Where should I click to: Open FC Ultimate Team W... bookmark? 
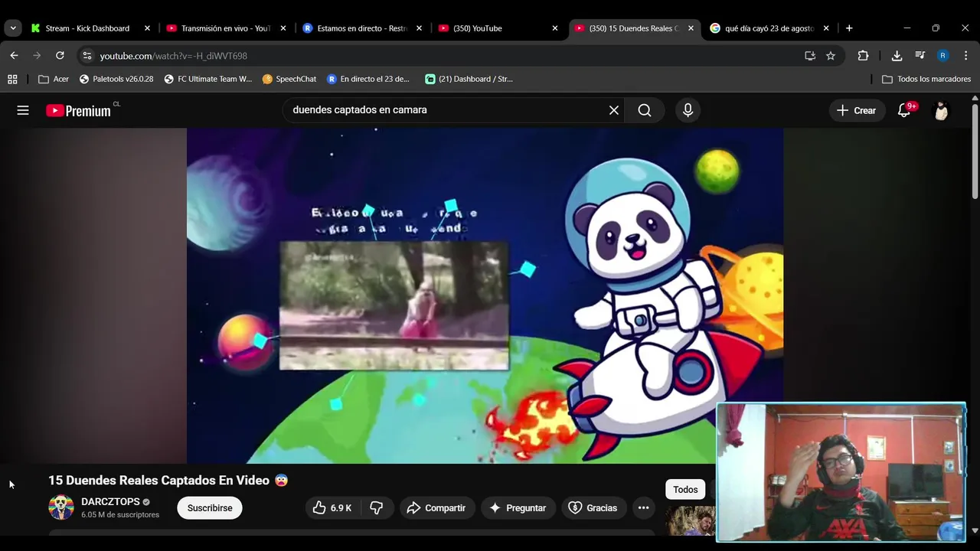(207, 79)
